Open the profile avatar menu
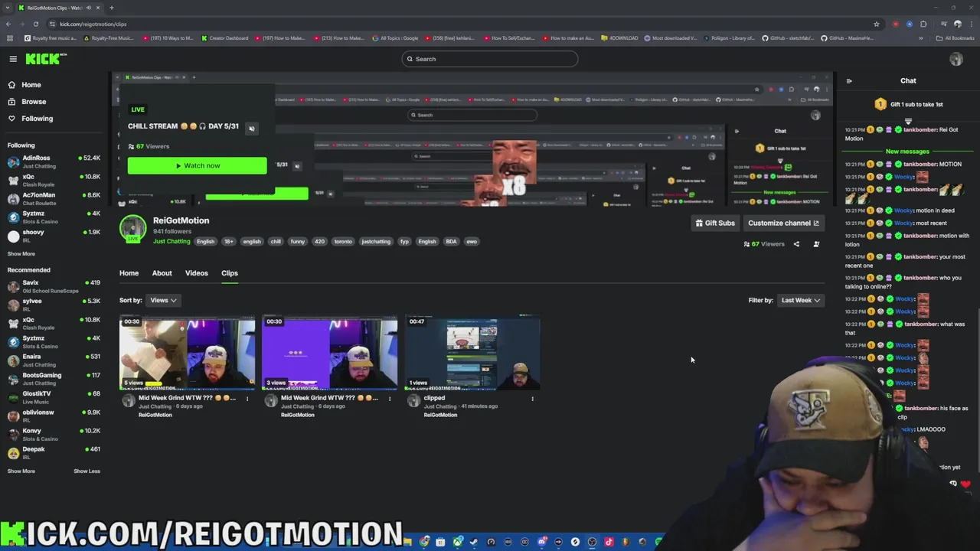The image size is (980, 551). click(x=955, y=59)
